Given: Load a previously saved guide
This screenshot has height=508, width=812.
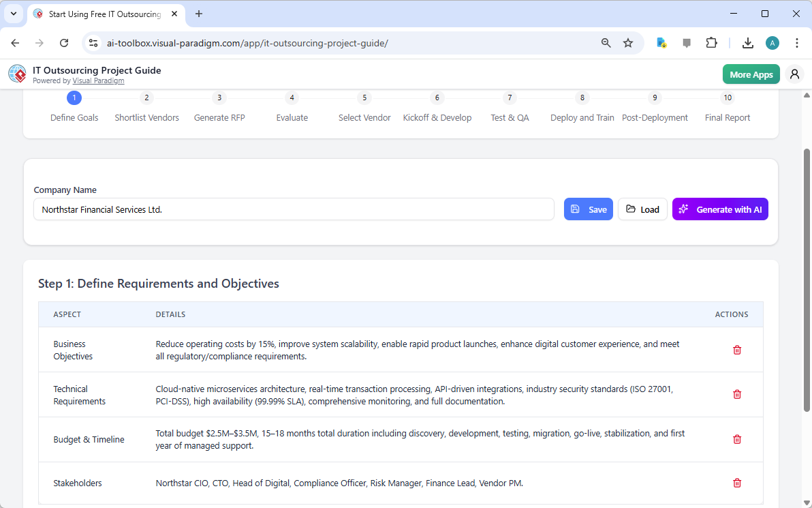Looking at the screenshot, I should pos(642,209).
